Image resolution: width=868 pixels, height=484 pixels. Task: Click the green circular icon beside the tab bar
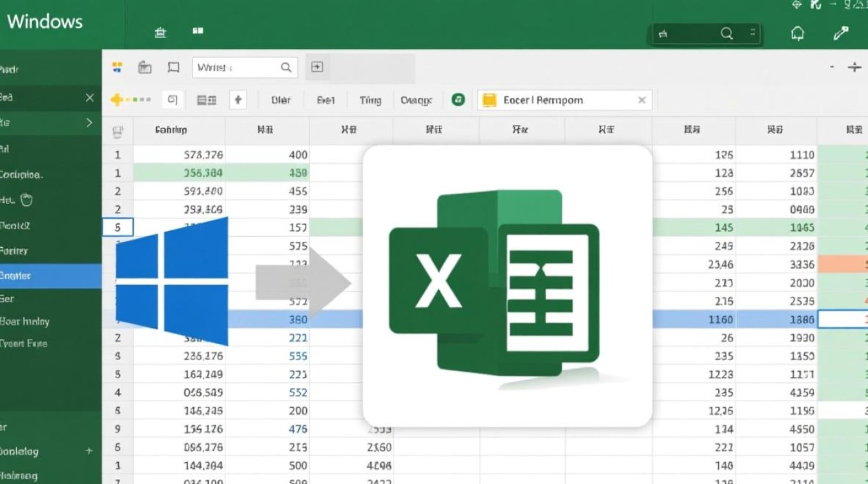click(458, 100)
